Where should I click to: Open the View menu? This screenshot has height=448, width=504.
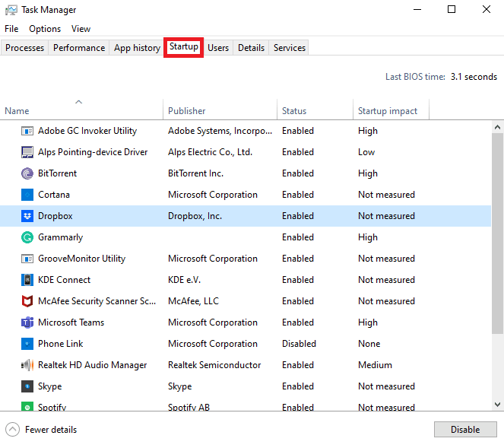coord(81,29)
